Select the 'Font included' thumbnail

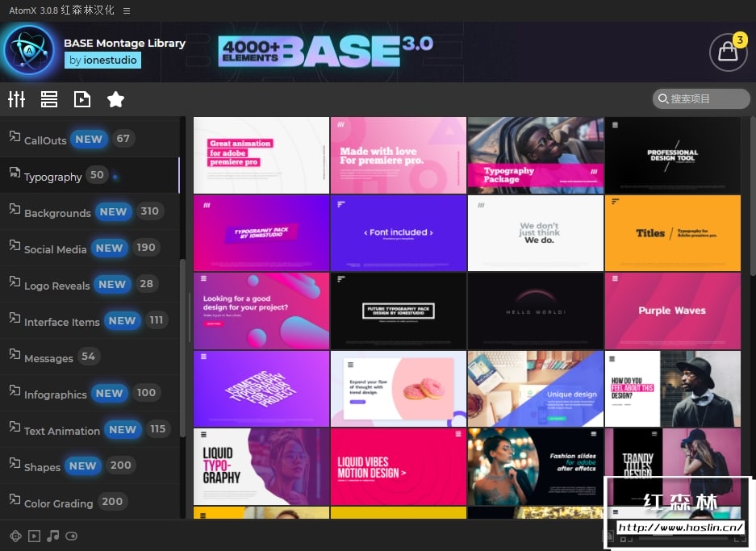click(399, 233)
